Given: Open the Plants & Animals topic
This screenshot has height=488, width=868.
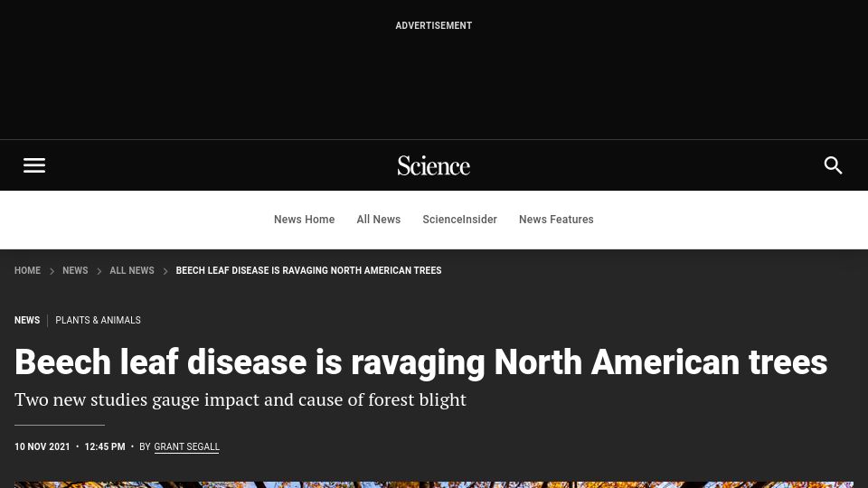Looking at the screenshot, I should [x=98, y=320].
